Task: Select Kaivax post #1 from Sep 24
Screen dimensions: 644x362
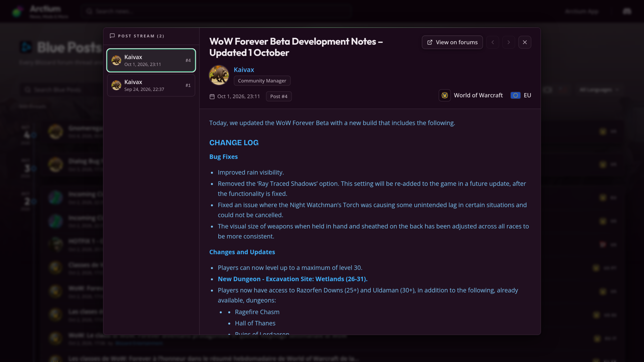Action: pyautogui.click(x=151, y=85)
